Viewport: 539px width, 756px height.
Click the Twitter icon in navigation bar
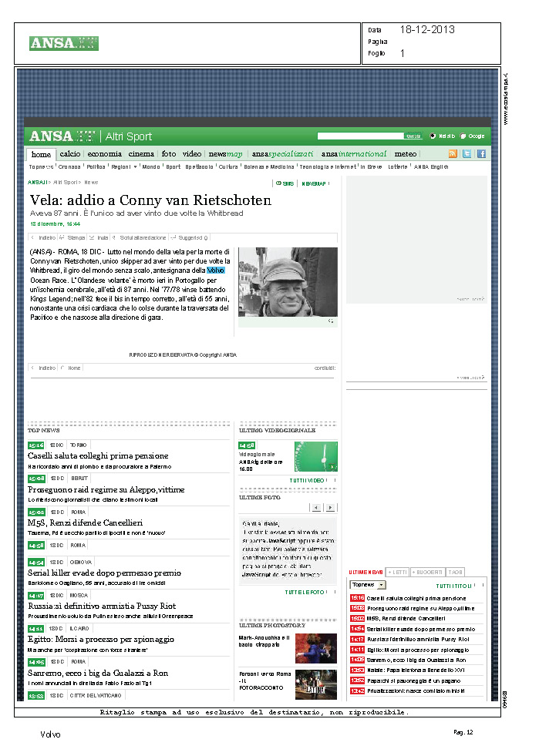coord(467,154)
